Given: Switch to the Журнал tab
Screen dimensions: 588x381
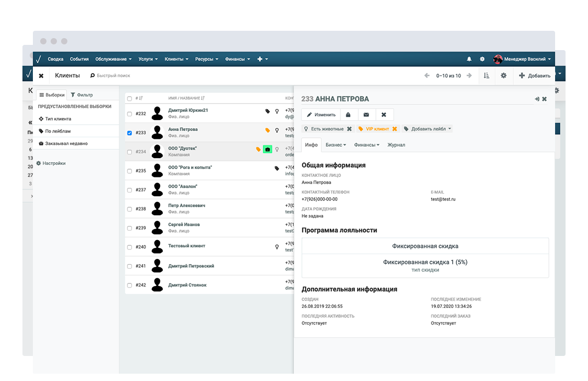Looking at the screenshot, I should tap(396, 145).
